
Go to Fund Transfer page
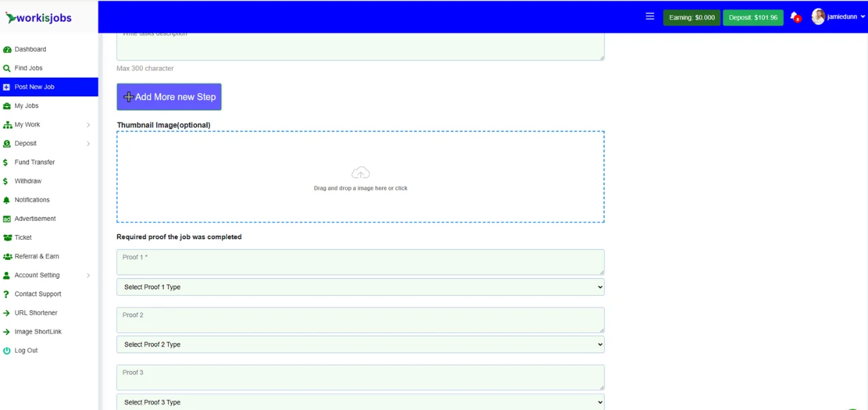coord(34,163)
